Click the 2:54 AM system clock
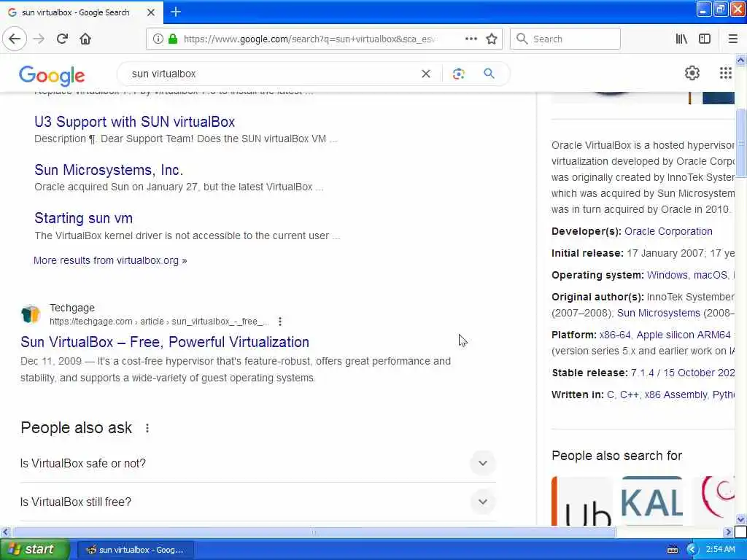747x560 pixels. pyautogui.click(x=720, y=550)
